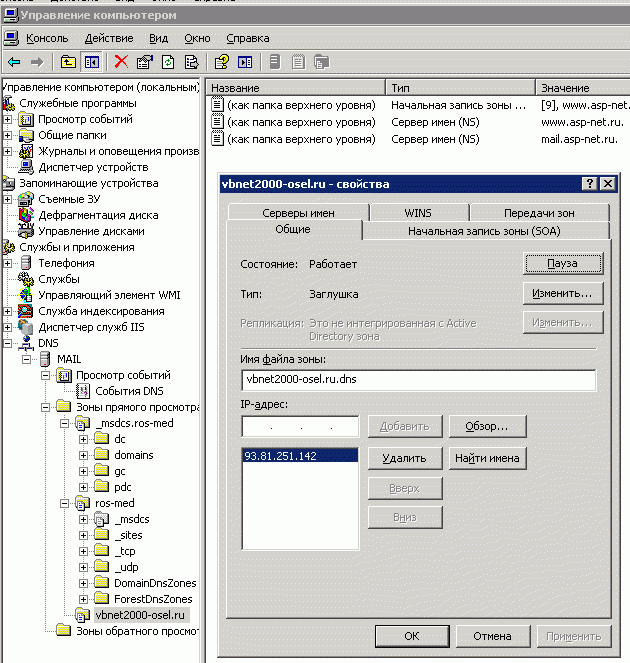Select 93.81.251.142 in the IP list
Screen dimensions: 630x663
pos(300,456)
